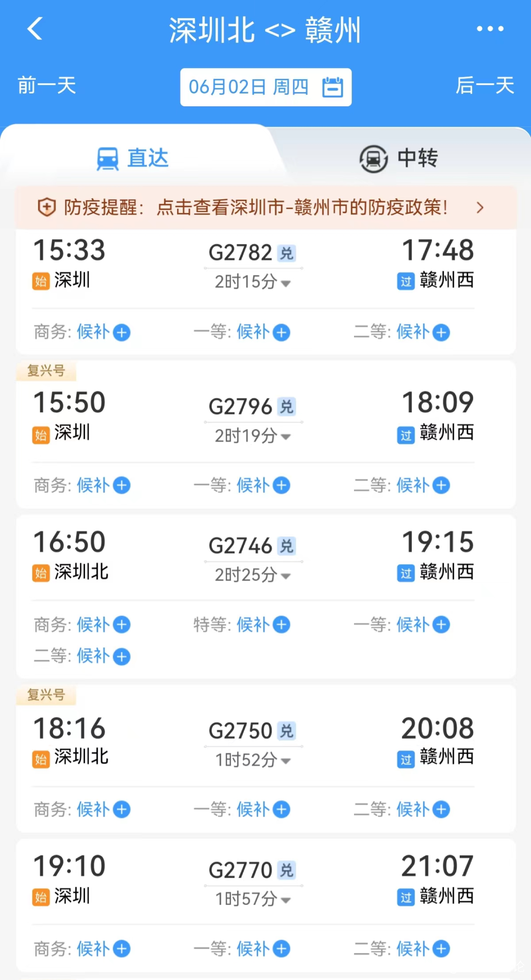Tap the back arrow icon

pyautogui.click(x=34, y=29)
